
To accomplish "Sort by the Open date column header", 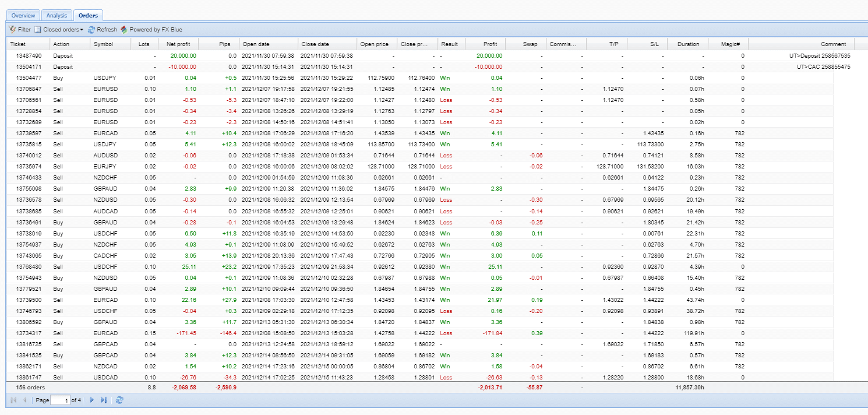I will pos(269,44).
